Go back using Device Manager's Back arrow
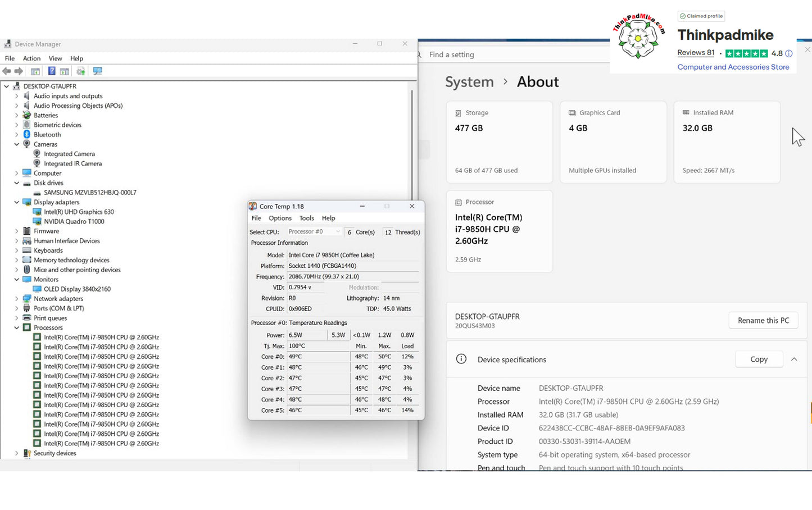This screenshot has width=812, height=510. pyautogui.click(x=7, y=71)
